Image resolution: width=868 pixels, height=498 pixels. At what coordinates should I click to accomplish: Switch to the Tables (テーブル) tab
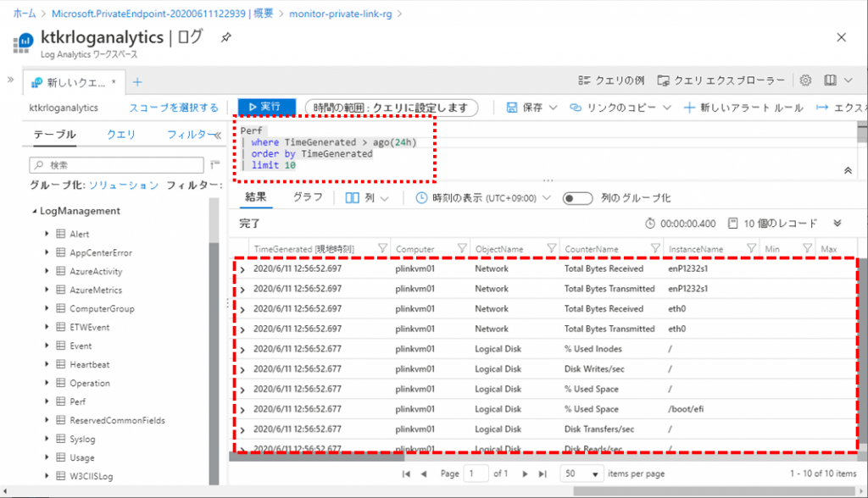click(54, 135)
